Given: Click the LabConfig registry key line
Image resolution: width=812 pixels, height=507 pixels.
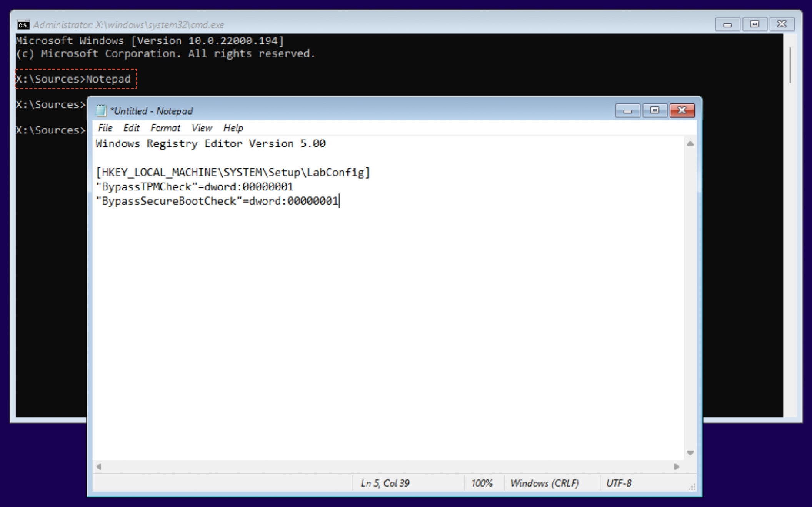Looking at the screenshot, I should (233, 173).
